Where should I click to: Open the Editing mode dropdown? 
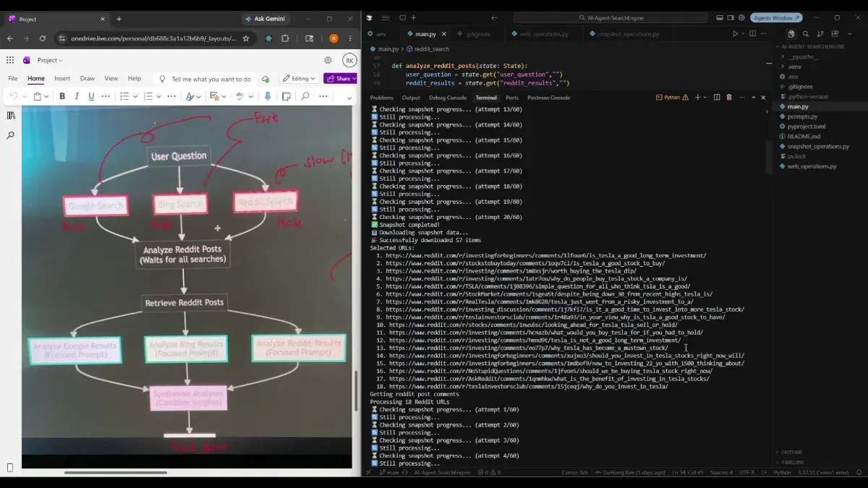tap(299, 79)
